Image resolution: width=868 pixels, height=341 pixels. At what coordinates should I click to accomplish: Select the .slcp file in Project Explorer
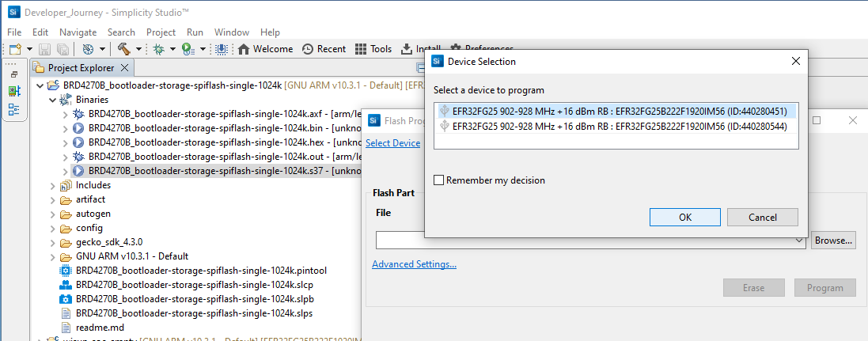click(195, 285)
